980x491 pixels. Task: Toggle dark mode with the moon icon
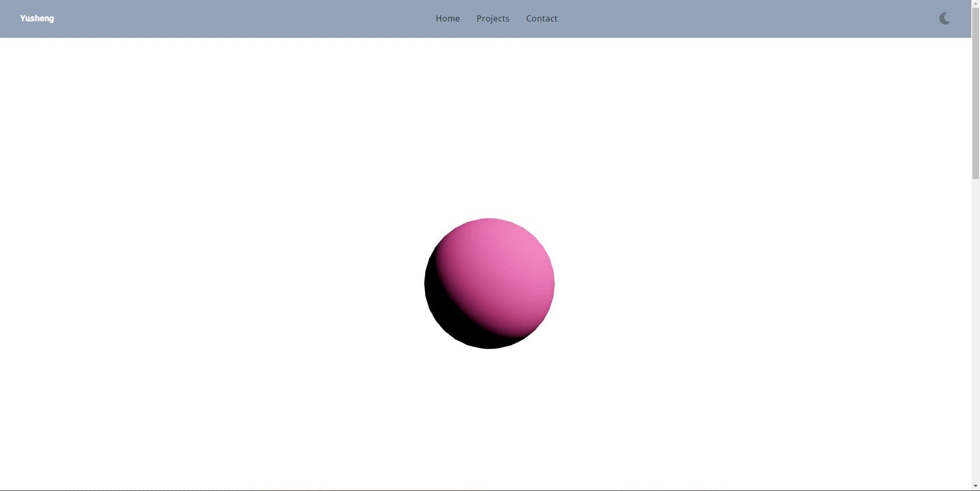point(944,18)
